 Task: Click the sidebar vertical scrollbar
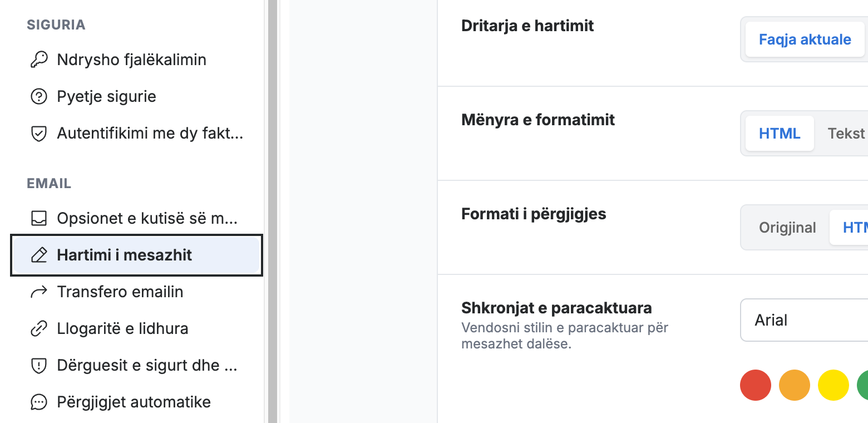click(x=272, y=211)
